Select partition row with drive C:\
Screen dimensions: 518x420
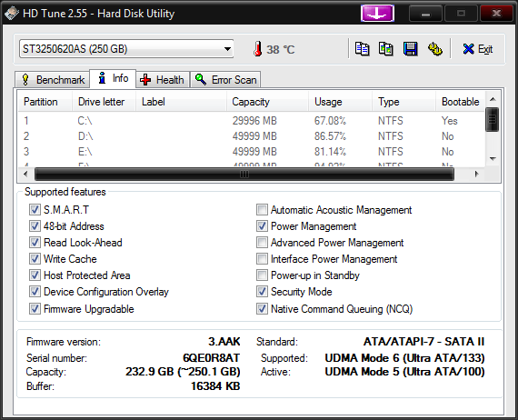tap(252, 121)
